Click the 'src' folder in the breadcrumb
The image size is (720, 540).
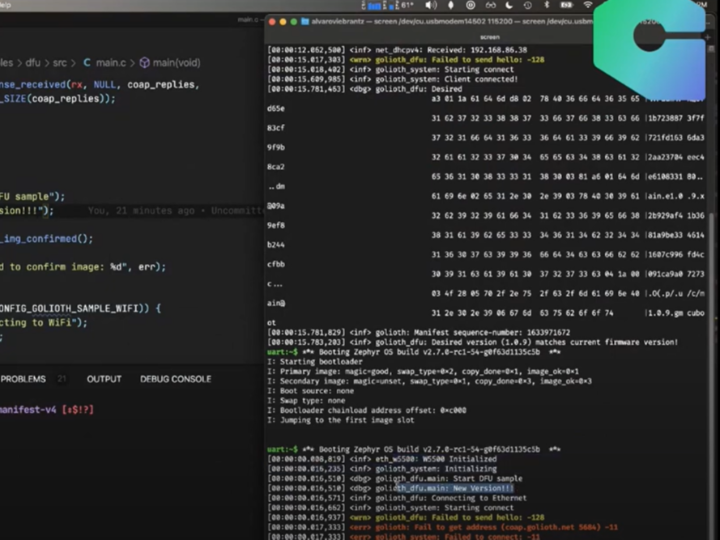tap(60, 63)
